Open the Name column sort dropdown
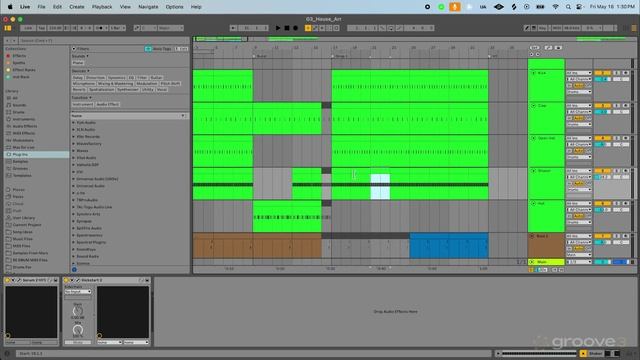Screen dimensions: 640x360 click(182, 116)
